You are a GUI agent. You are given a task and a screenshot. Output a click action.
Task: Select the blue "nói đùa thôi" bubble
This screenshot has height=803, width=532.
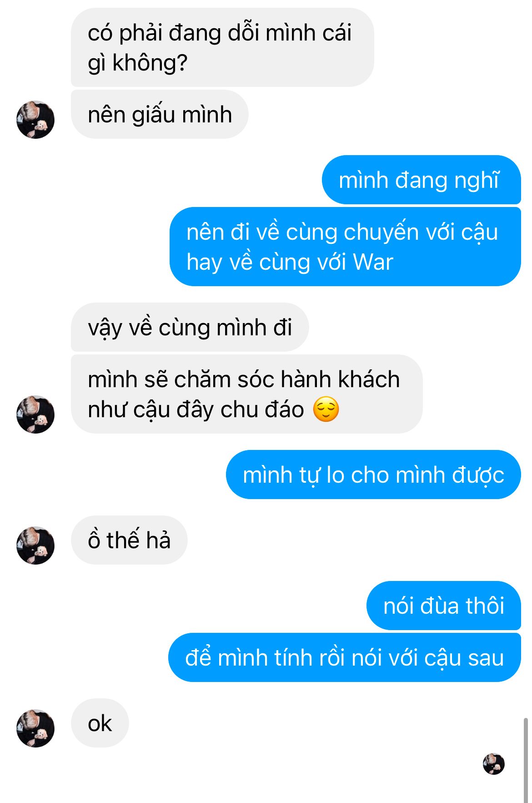[x=444, y=606]
